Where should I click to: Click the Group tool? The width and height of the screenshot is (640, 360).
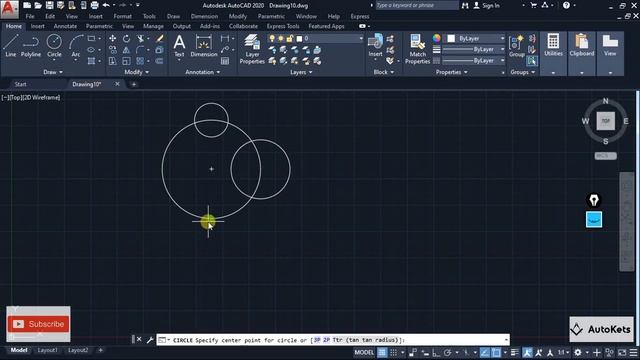click(x=516, y=45)
